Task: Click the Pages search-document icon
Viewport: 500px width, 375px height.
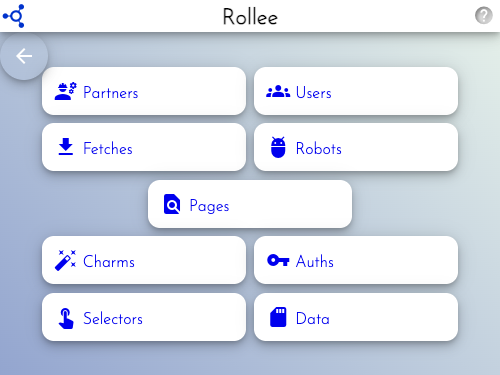Action: [x=172, y=204]
